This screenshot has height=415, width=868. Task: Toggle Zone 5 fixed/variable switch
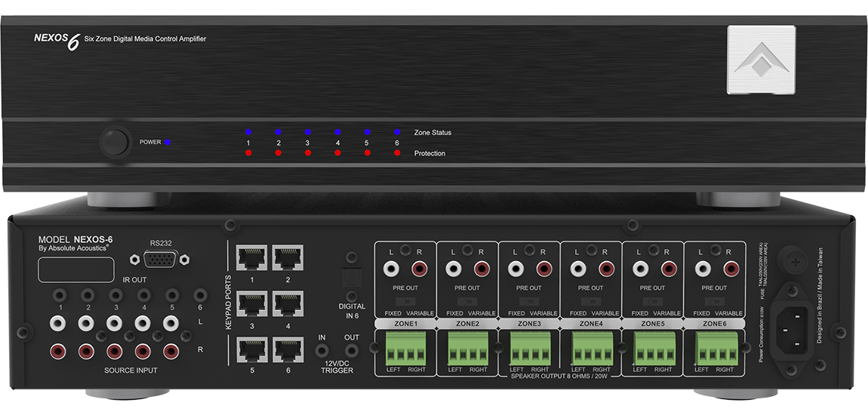tap(653, 302)
